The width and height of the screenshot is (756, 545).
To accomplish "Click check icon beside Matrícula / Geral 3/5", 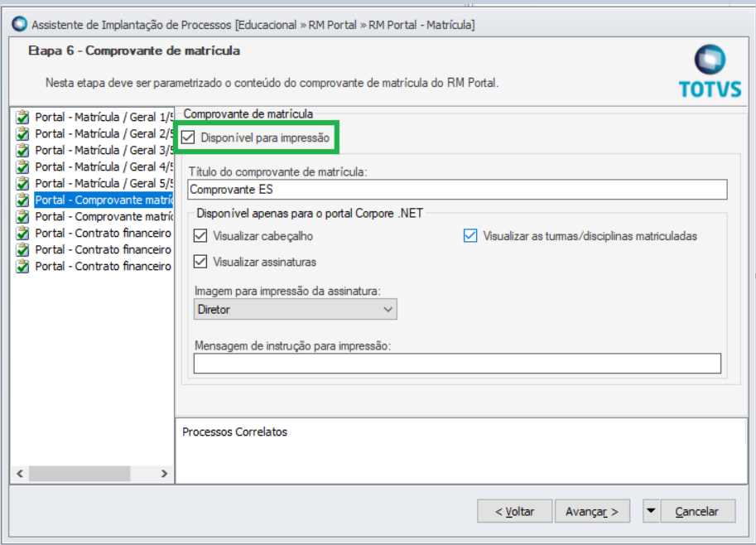I will (22, 151).
